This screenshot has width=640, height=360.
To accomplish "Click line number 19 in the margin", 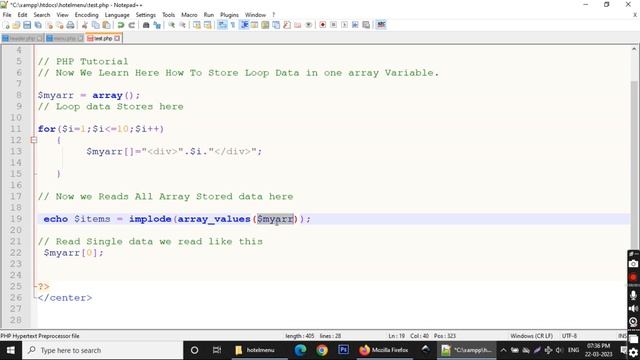I will tap(16, 219).
